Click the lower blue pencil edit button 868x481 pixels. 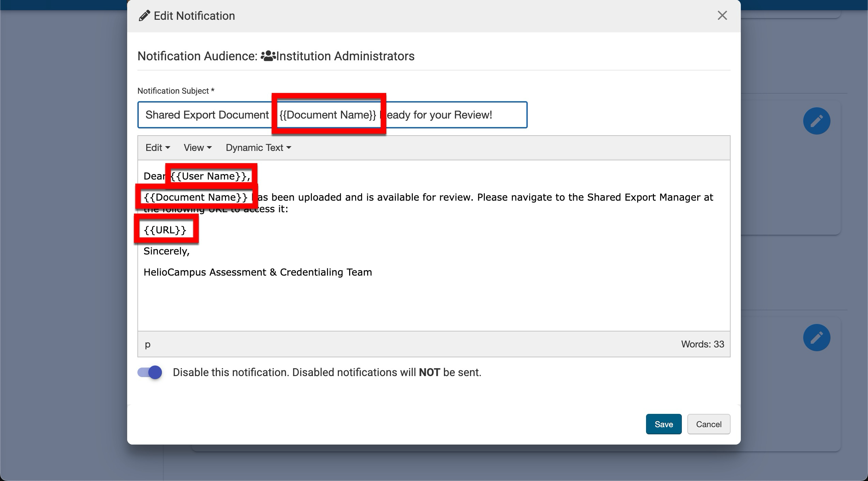(817, 338)
